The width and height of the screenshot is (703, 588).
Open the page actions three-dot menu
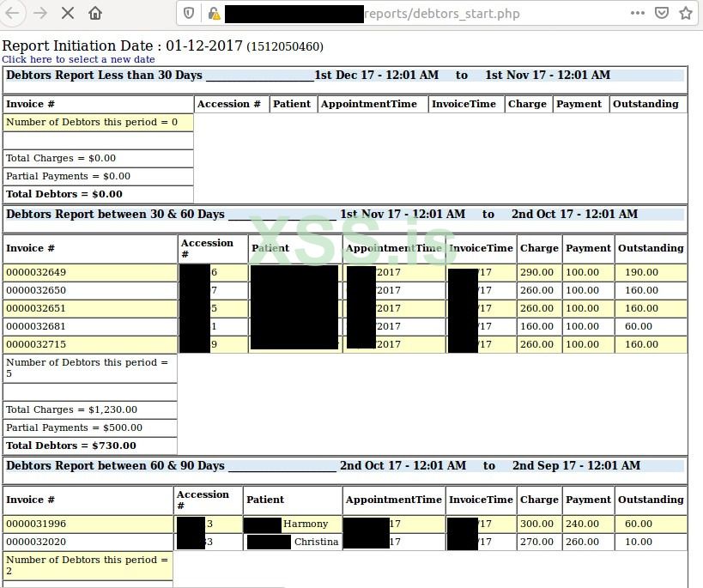click(x=637, y=13)
